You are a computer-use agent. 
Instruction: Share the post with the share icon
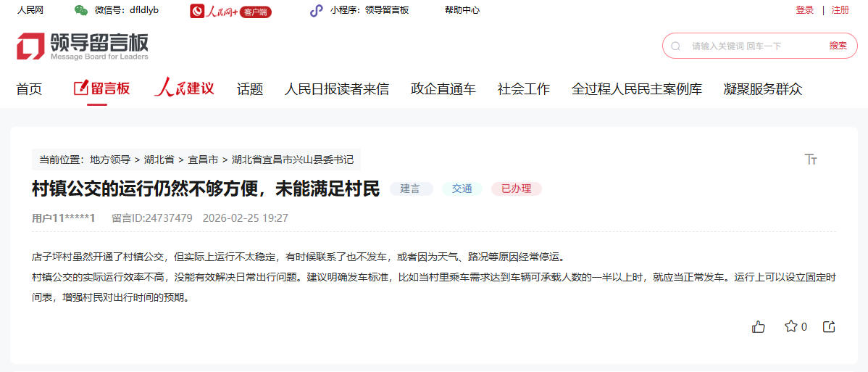pyautogui.click(x=829, y=327)
